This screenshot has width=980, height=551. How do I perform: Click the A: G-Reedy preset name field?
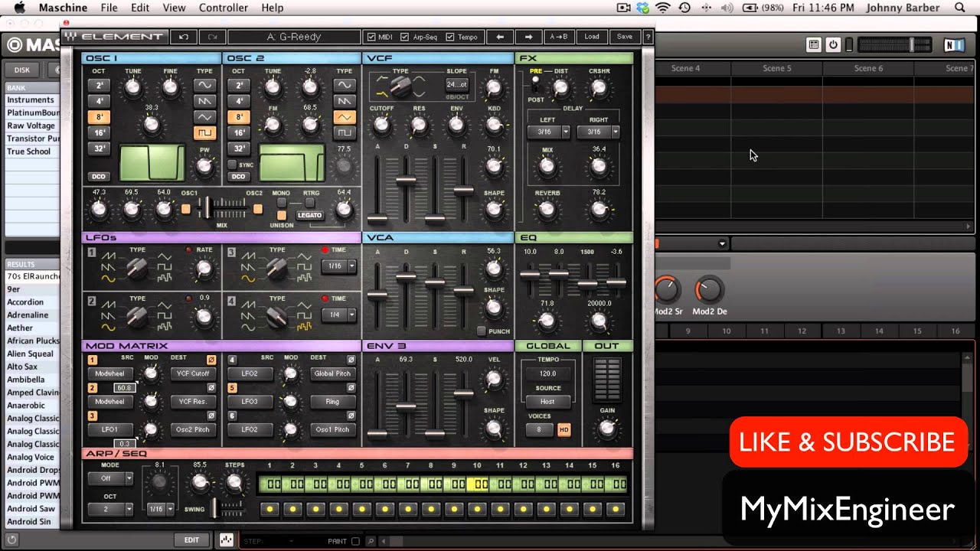pos(294,37)
